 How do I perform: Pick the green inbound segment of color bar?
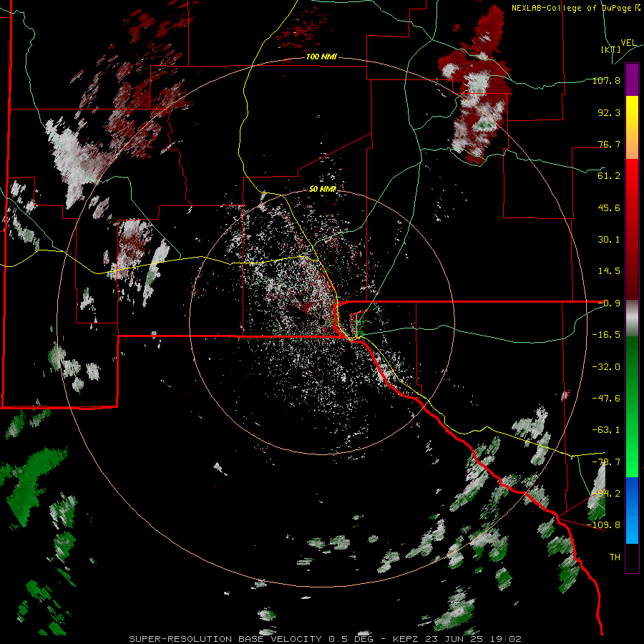coord(632,406)
